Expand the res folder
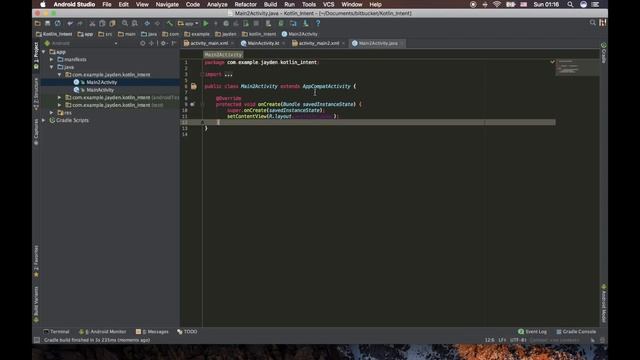The width and height of the screenshot is (640, 360). 51,113
